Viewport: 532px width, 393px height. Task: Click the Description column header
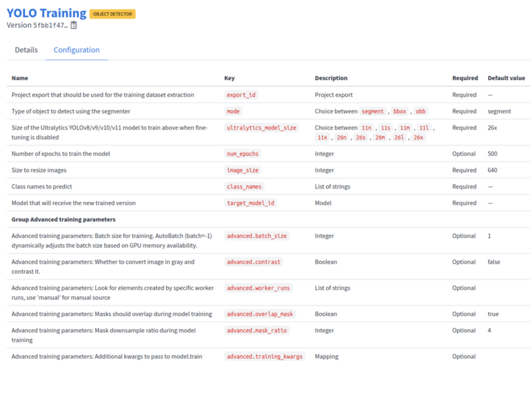click(x=331, y=78)
